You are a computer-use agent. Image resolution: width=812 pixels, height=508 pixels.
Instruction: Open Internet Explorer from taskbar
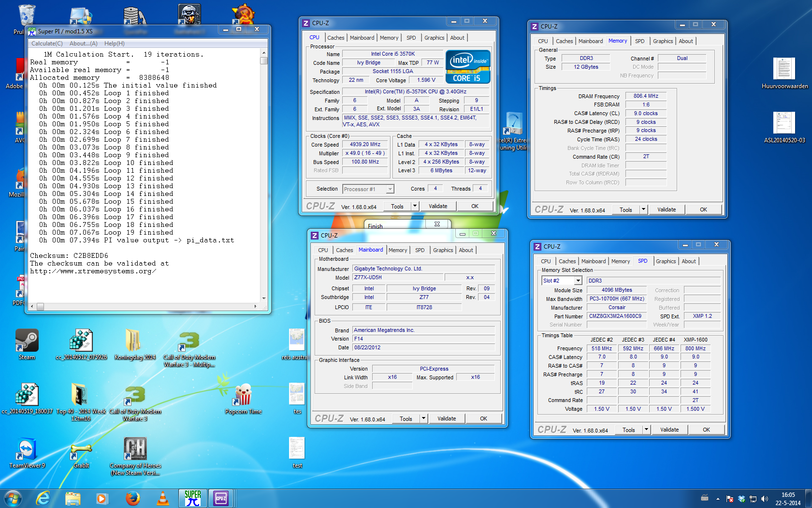(43, 498)
